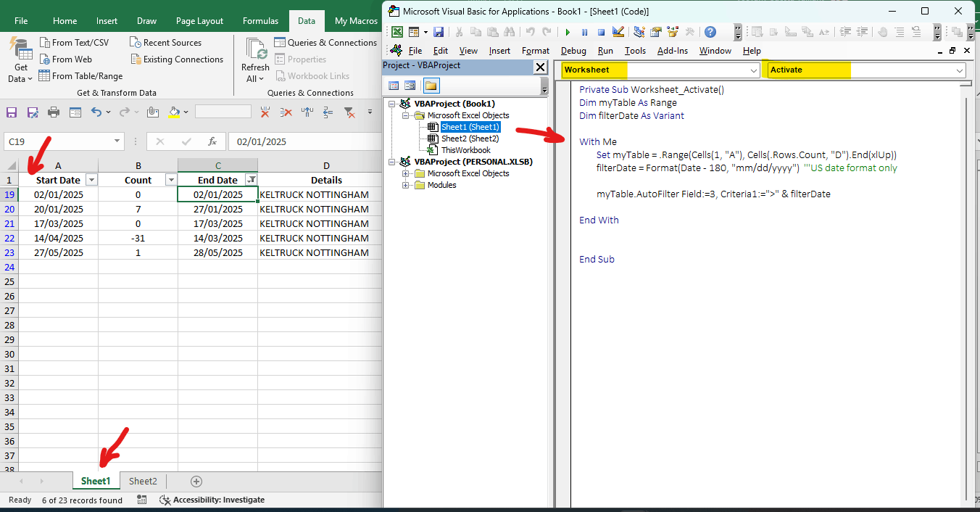Viewport: 980px width, 512px height.
Task: Run the macro with the green play icon
Action: [568, 32]
